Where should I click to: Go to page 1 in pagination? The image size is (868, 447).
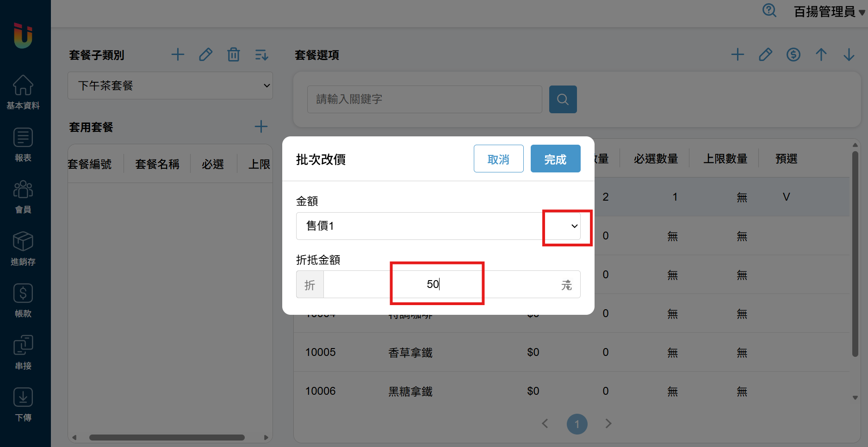tap(577, 424)
